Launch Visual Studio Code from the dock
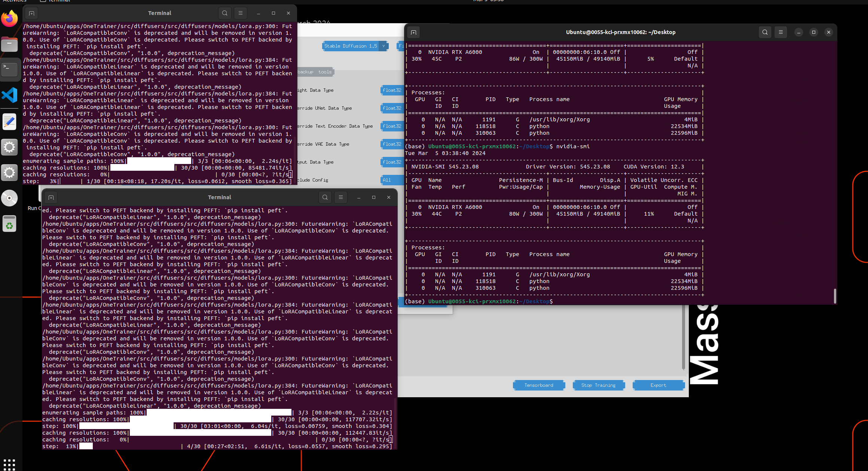The image size is (868, 471). click(x=10, y=95)
